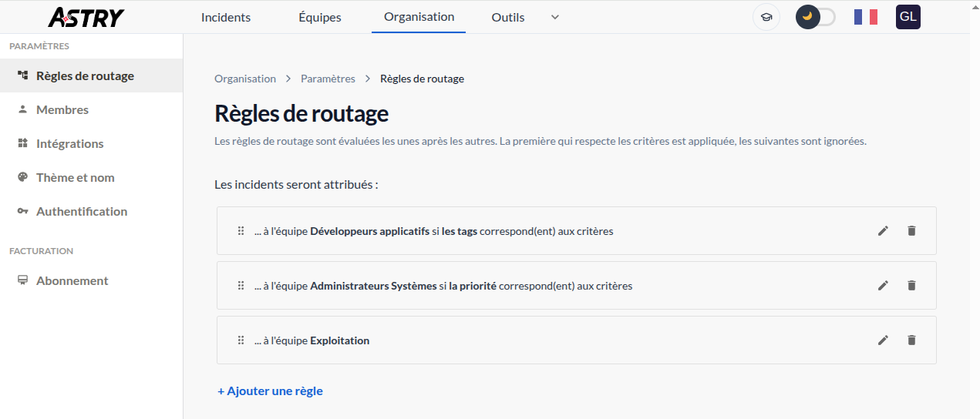The width and height of the screenshot is (980, 419).
Task: Click the Abonnement icon
Action: coord(22,280)
